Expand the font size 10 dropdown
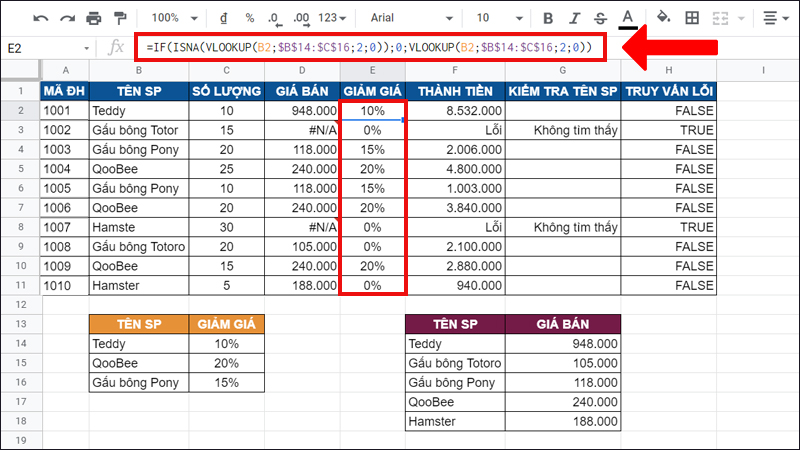The width and height of the screenshot is (800, 450). coord(495,18)
